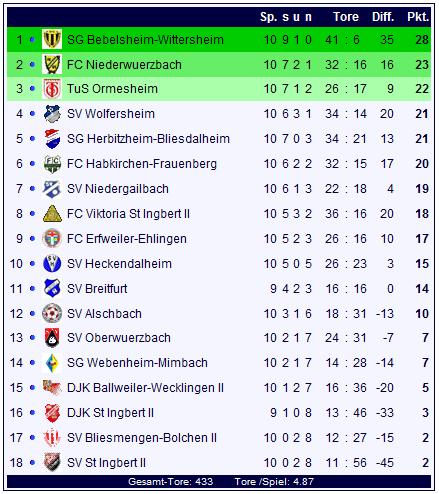Viewport: 439px width, 494px height.
Task: Click the Pkt. column header
Action: click(418, 17)
